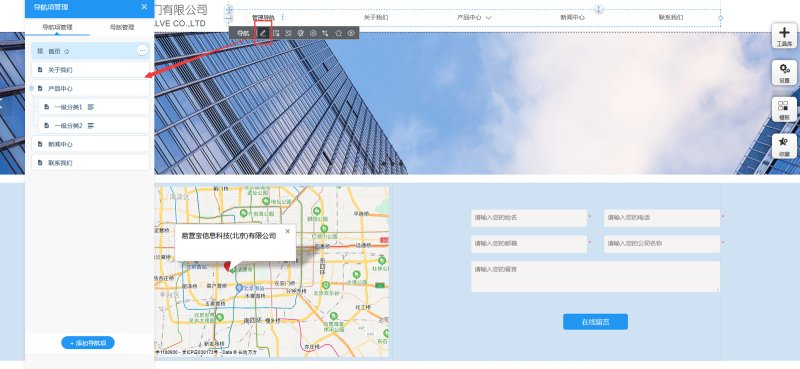The width and height of the screenshot is (800, 369).
Task: Click the pencil edit icon in navigation toolbar
Action: pos(263,33)
